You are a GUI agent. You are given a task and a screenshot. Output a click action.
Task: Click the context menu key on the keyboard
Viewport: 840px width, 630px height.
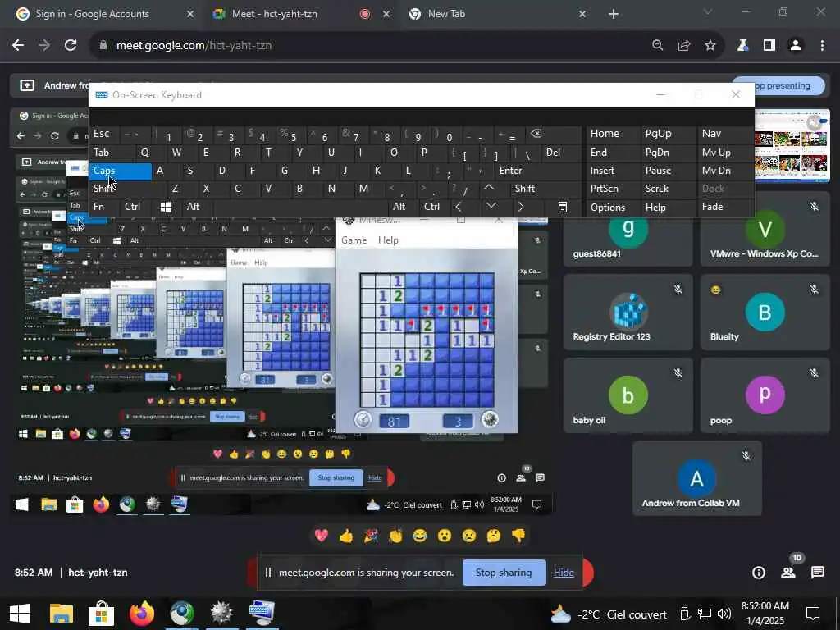click(x=563, y=208)
